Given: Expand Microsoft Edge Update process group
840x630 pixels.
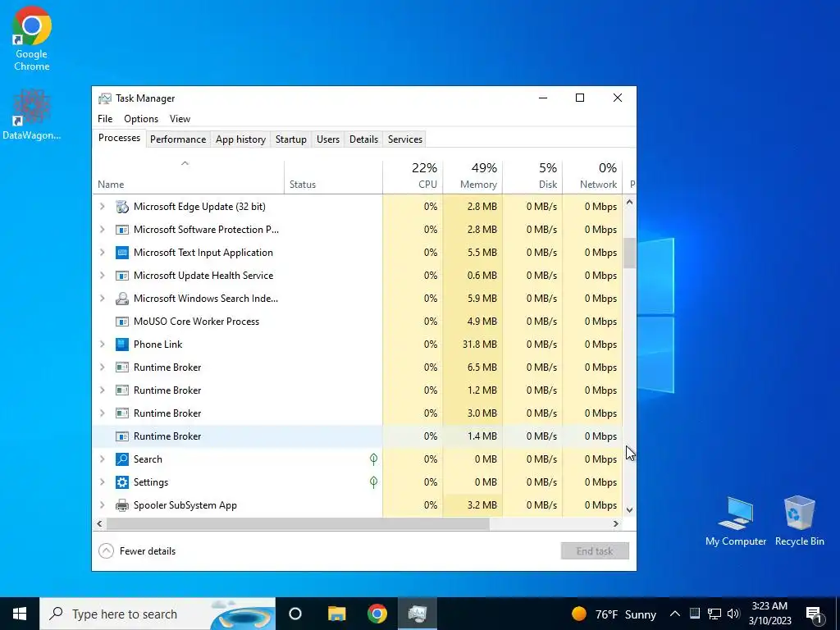Looking at the screenshot, I should tap(103, 206).
